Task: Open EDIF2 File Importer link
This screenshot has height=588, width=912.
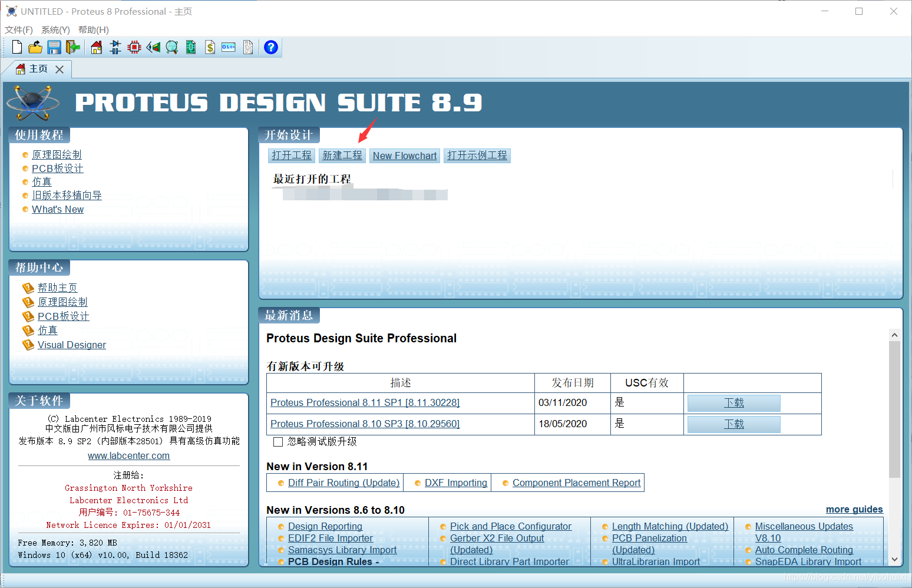Action: coord(331,538)
